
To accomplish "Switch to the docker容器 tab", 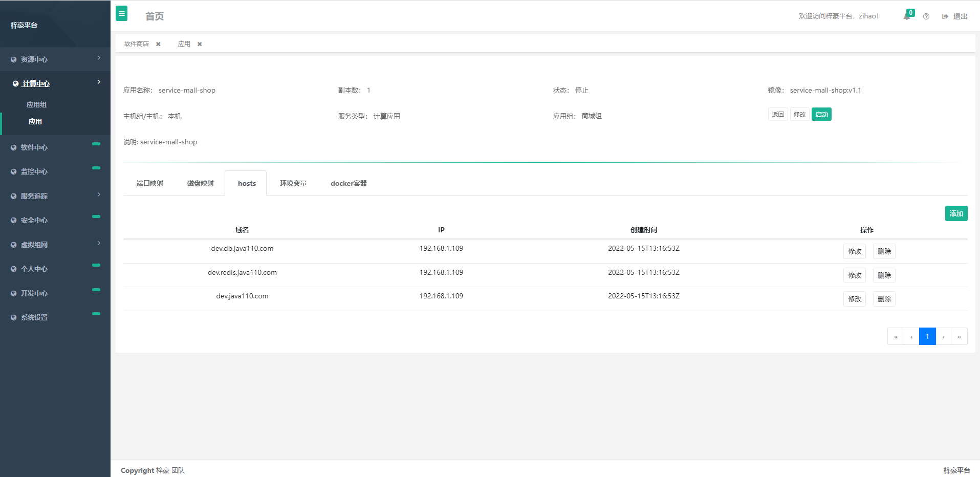I will tap(349, 183).
